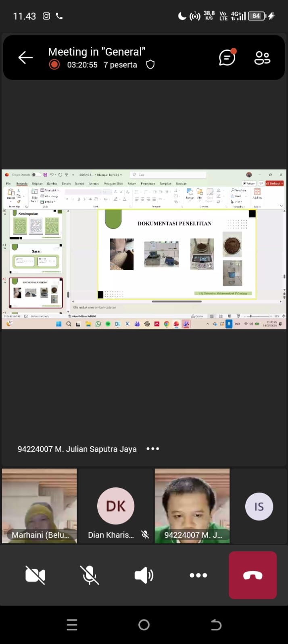Click the Rekam button in title bar
This screenshot has width=288, height=644.
point(249,183)
